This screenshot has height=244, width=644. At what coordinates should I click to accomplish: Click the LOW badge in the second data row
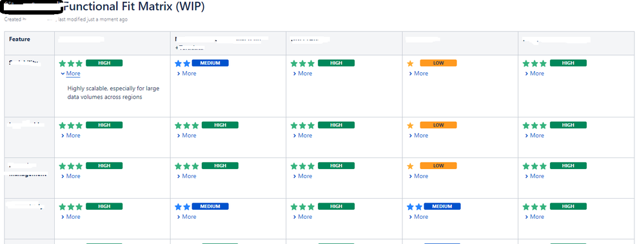[x=438, y=125]
